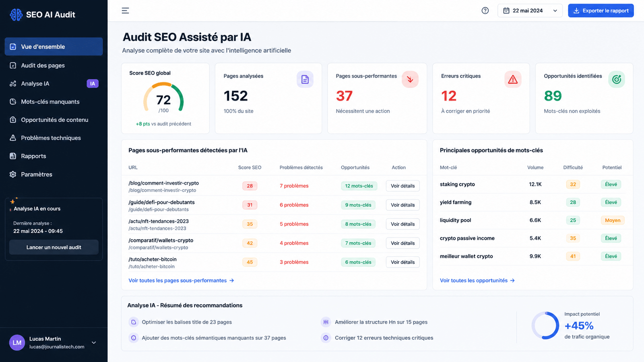The image size is (644, 362).
Task: Click the 12 mots-clés badge
Action: [x=358, y=186]
